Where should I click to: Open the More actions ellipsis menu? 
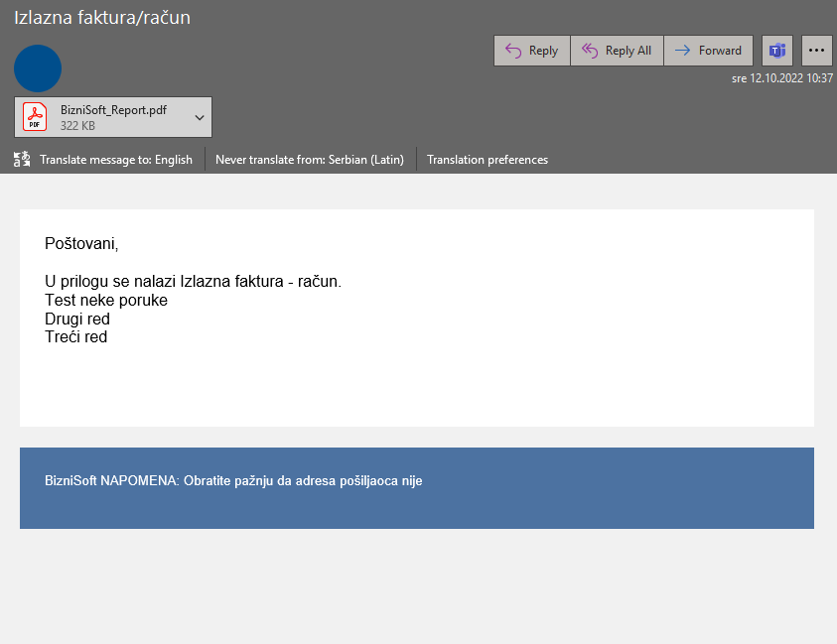pyautogui.click(x=816, y=51)
